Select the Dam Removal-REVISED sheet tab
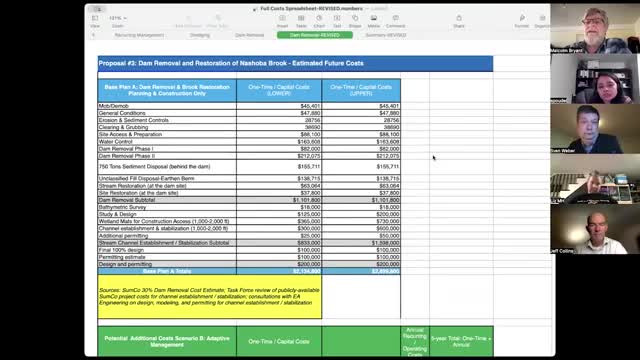 pos(315,35)
